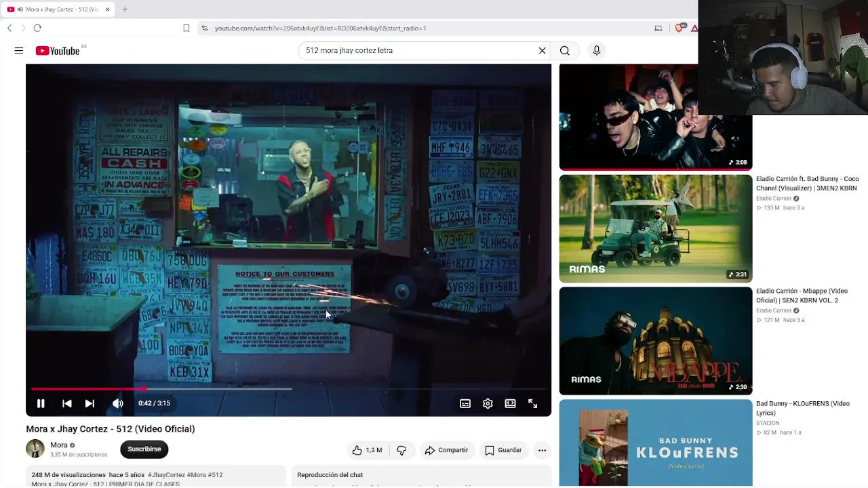868x488 pixels.
Task: Reload the current page
Action: coord(37,28)
